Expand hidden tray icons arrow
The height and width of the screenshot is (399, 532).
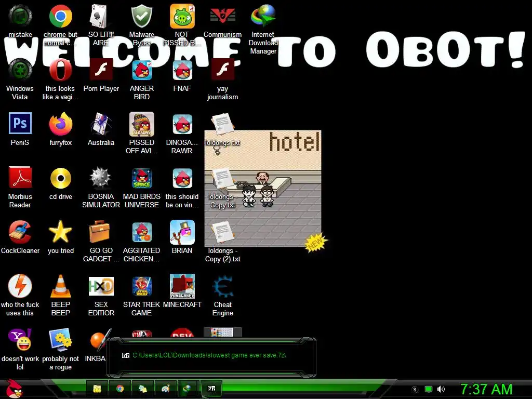click(415, 389)
